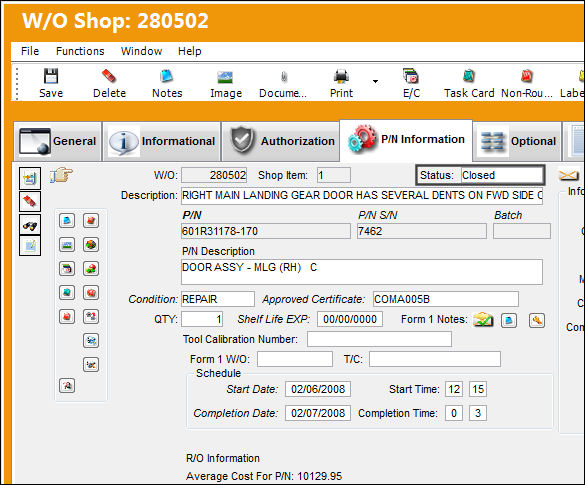Click the envelope with green check icon
Image resolution: width=585 pixels, height=485 pixels.
pyautogui.click(x=483, y=320)
